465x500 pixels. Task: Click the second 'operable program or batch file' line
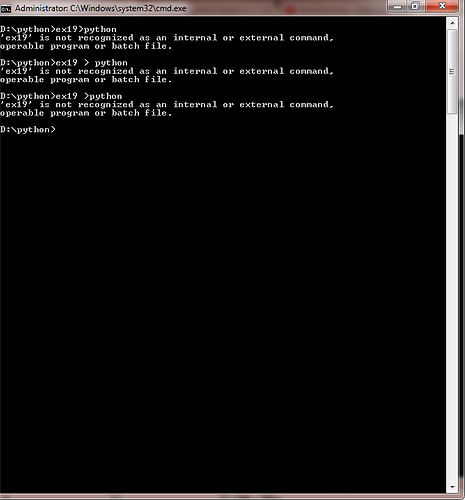86,79
